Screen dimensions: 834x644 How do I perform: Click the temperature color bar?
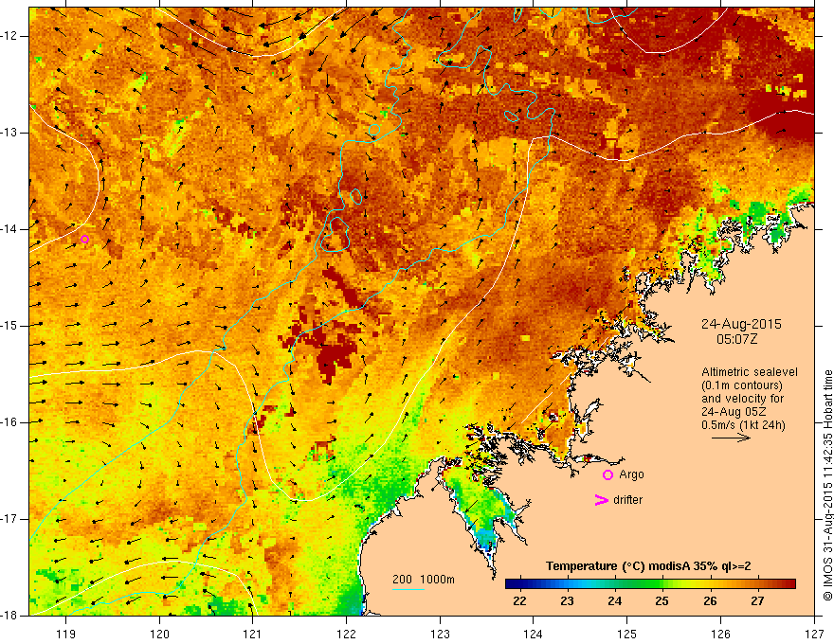(x=650, y=584)
